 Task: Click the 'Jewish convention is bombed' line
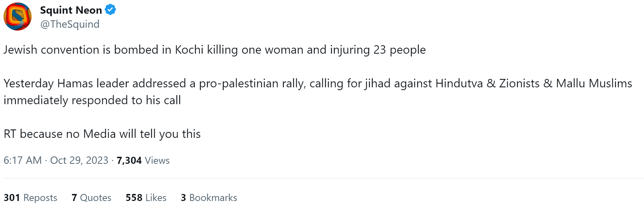click(x=215, y=50)
